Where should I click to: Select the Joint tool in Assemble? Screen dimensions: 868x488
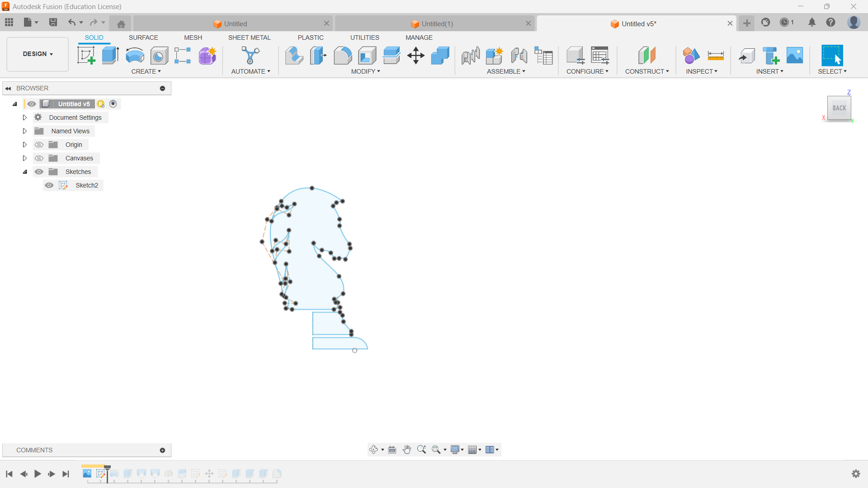(519, 56)
